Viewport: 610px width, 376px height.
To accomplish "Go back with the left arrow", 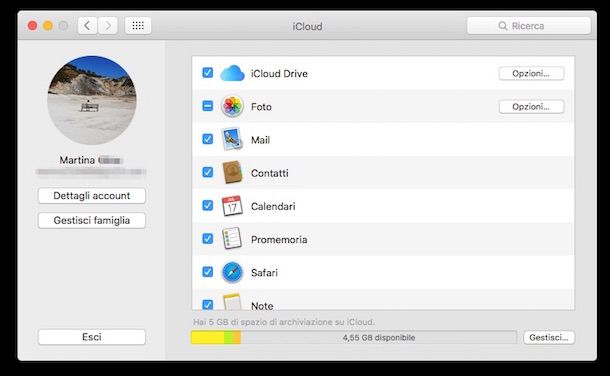I will pos(88,26).
